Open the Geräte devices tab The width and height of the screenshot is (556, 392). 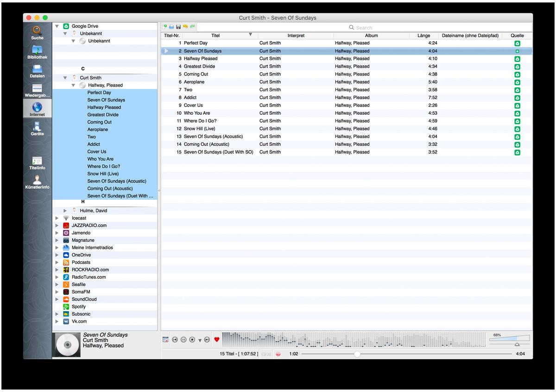tap(37, 128)
